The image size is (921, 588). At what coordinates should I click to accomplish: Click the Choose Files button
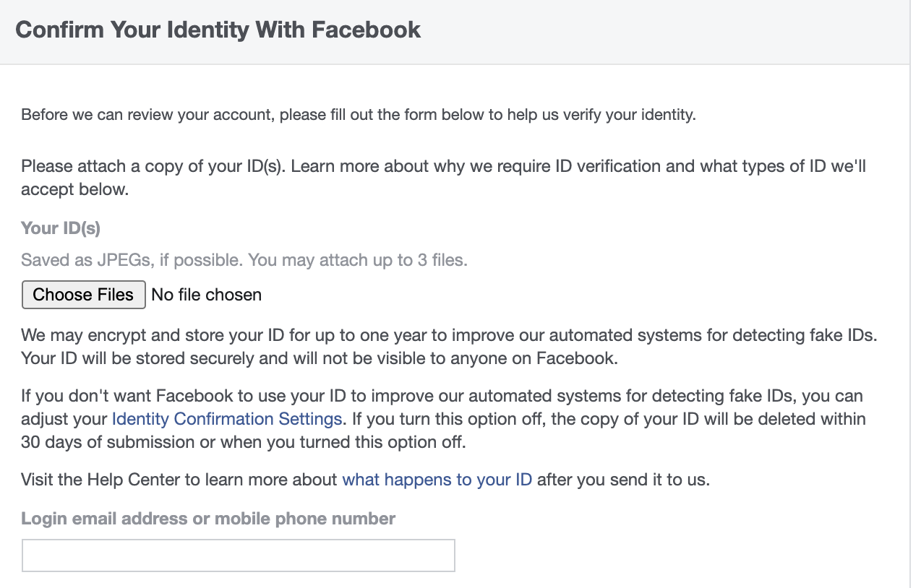pos(83,295)
